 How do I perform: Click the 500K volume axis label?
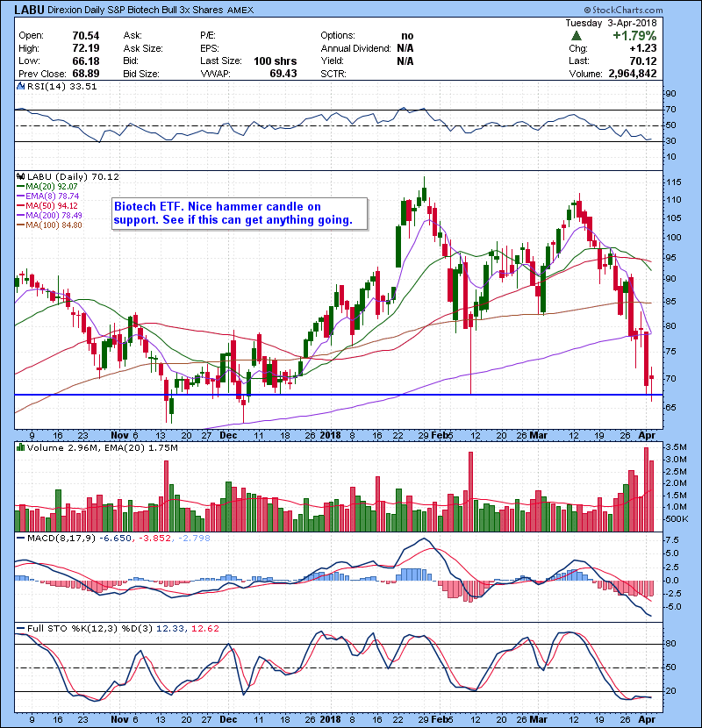click(677, 519)
